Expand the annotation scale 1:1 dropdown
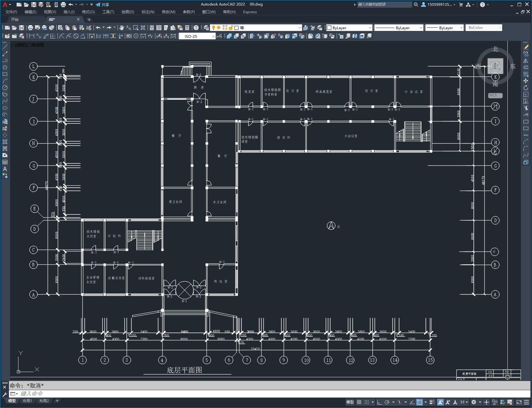 point(464,402)
